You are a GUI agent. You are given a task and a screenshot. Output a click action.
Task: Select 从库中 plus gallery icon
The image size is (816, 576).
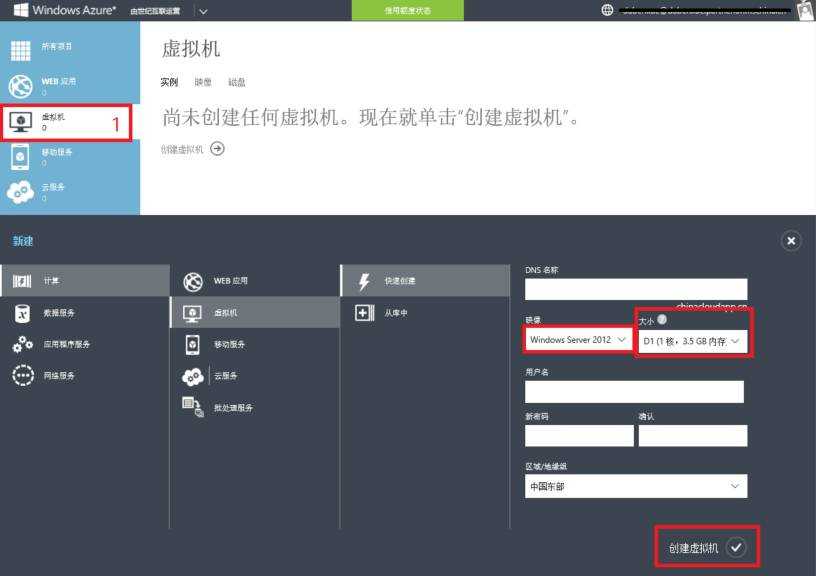pos(364,313)
